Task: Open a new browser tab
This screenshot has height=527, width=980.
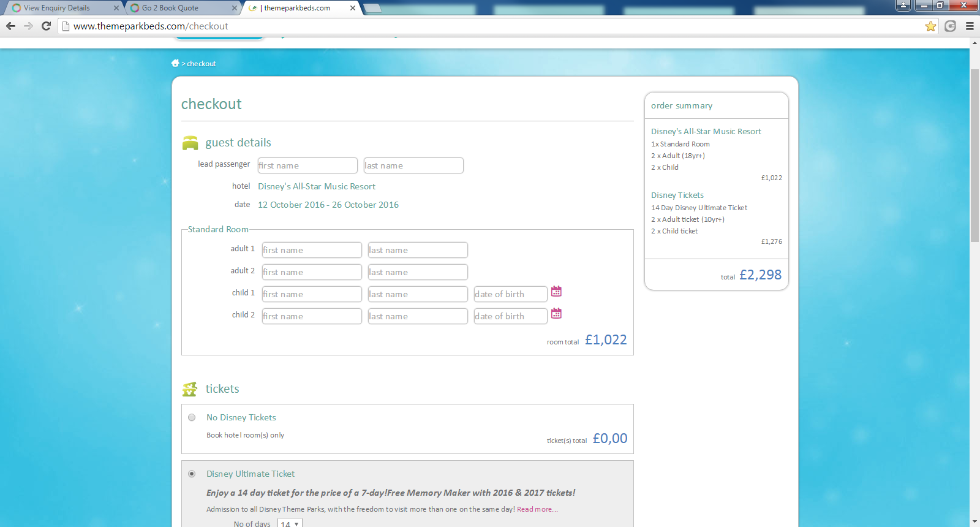Action: tap(372, 8)
